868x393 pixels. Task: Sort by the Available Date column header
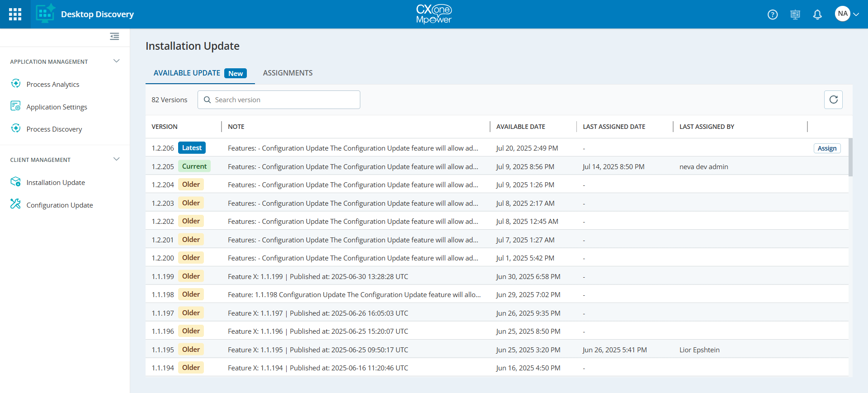[x=520, y=127]
